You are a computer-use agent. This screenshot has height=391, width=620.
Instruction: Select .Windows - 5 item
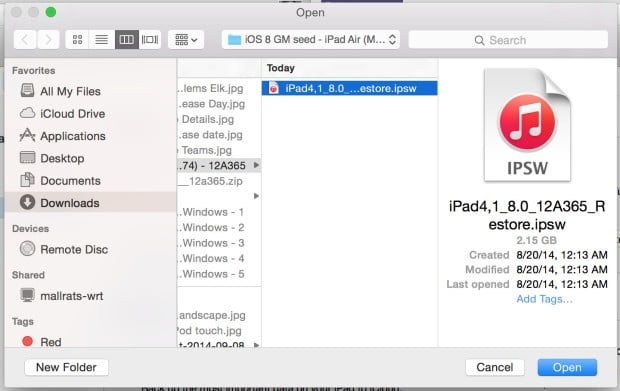pos(219,274)
